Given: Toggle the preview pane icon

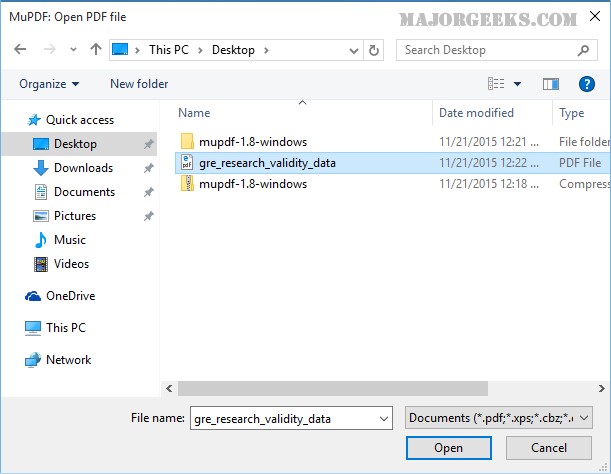Looking at the screenshot, I should coord(550,84).
